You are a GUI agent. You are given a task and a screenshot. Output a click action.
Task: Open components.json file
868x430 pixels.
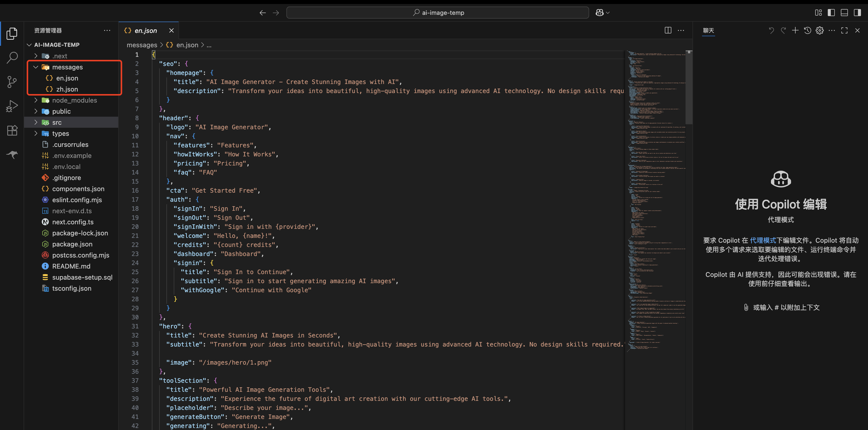click(72, 189)
